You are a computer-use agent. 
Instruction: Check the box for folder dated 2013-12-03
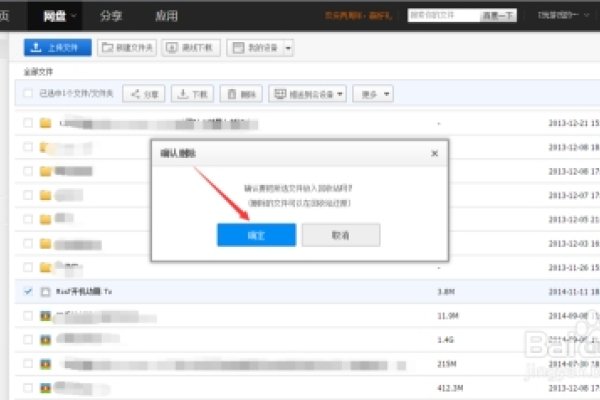pyautogui.click(x=28, y=243)
